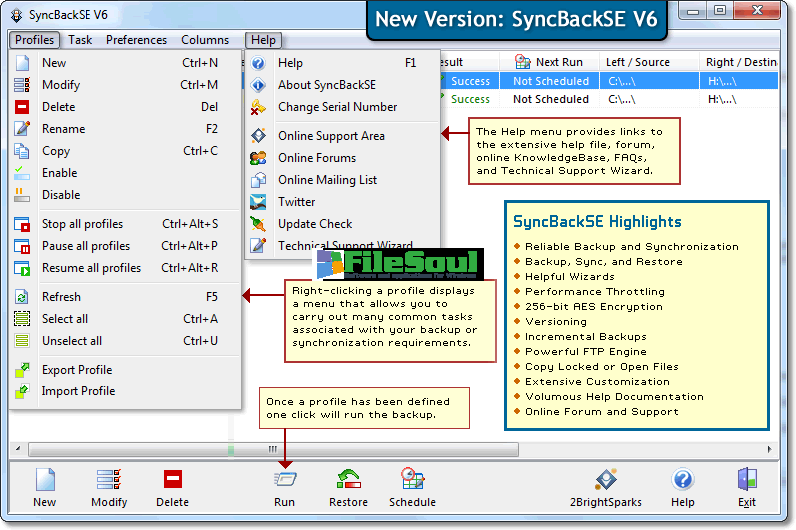Click the Import Profile icon
The width and height of the screenshot is (796, 530).
pyautogui.click(x=22, y=391)
